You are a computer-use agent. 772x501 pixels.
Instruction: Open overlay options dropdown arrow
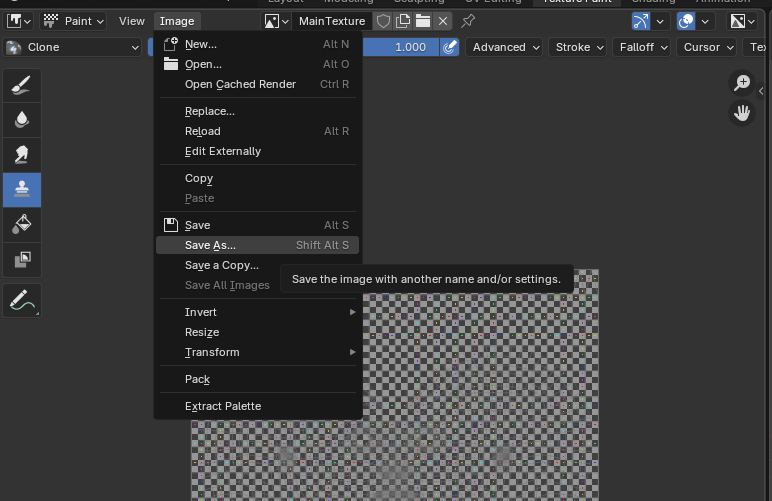pos(705,21)
